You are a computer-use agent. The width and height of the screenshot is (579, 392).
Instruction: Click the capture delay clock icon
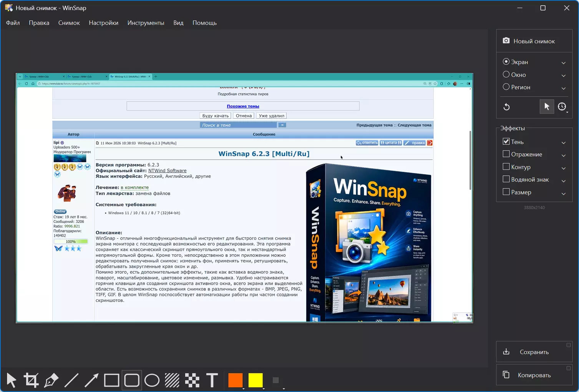tap(562, 106)
